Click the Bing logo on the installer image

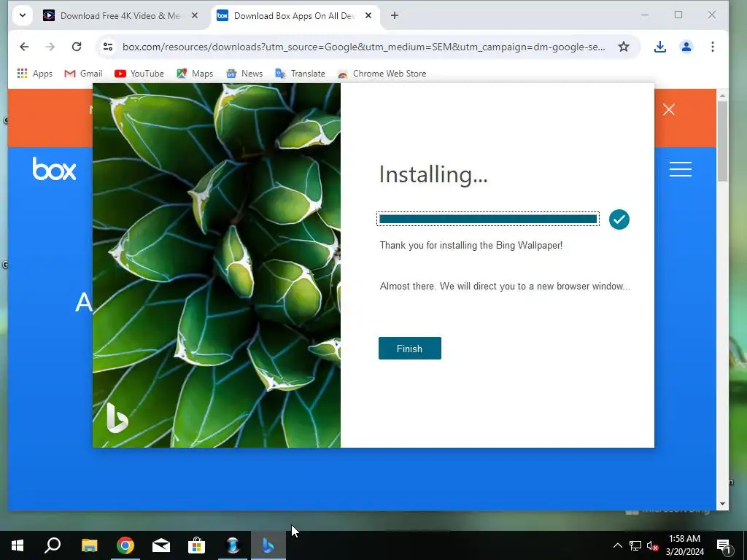pos(117,418)
